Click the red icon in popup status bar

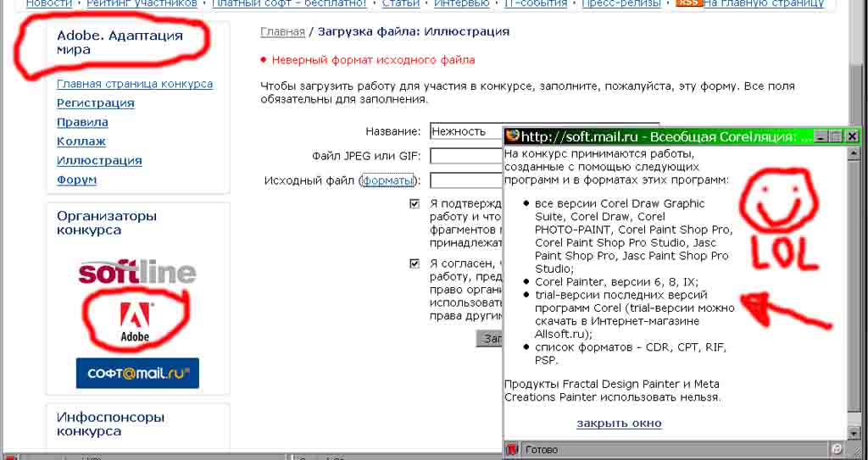[x=512, y=450]
